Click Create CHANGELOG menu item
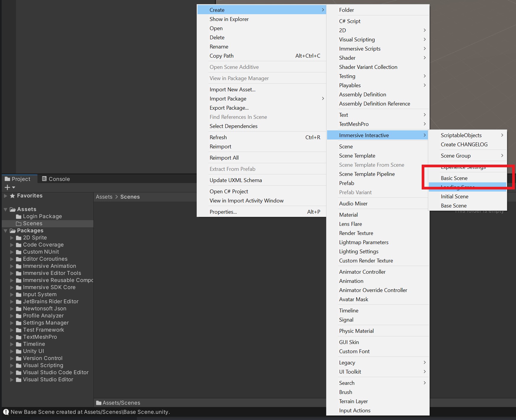The width and height of the screenshot is (516, 420). point(468,145)
